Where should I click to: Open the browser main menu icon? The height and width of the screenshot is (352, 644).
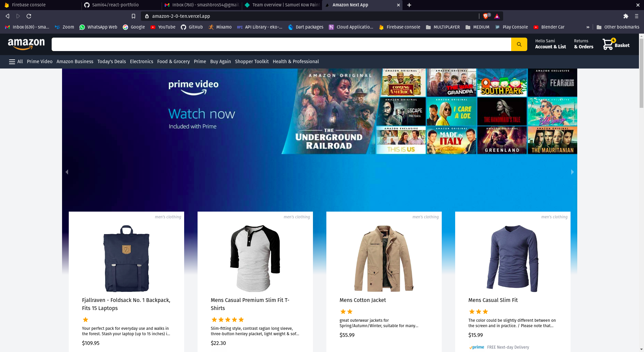click(636, 16)
